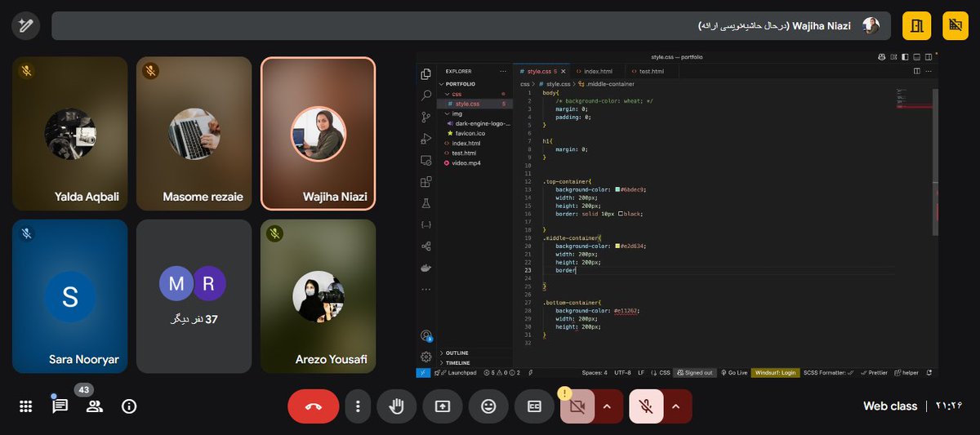Turn on the camera
The image size is (980, 435).
pyautogui.click(x=577, y=406)
